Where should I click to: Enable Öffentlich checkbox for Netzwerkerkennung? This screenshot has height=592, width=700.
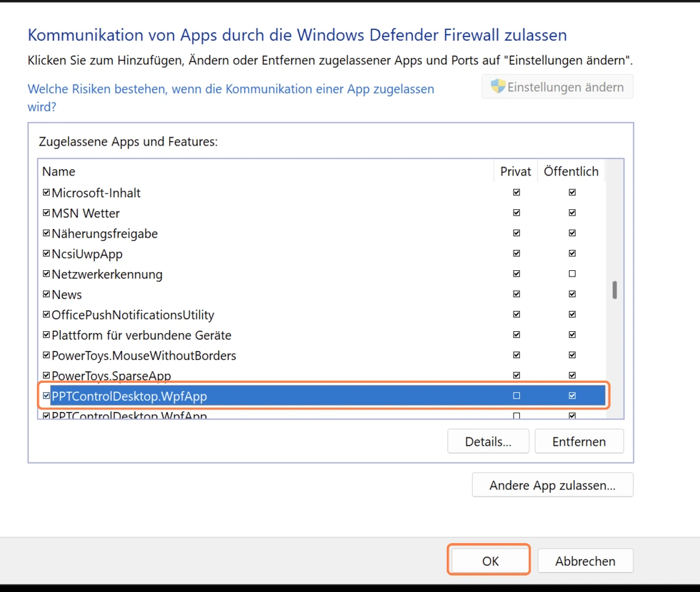572,273
